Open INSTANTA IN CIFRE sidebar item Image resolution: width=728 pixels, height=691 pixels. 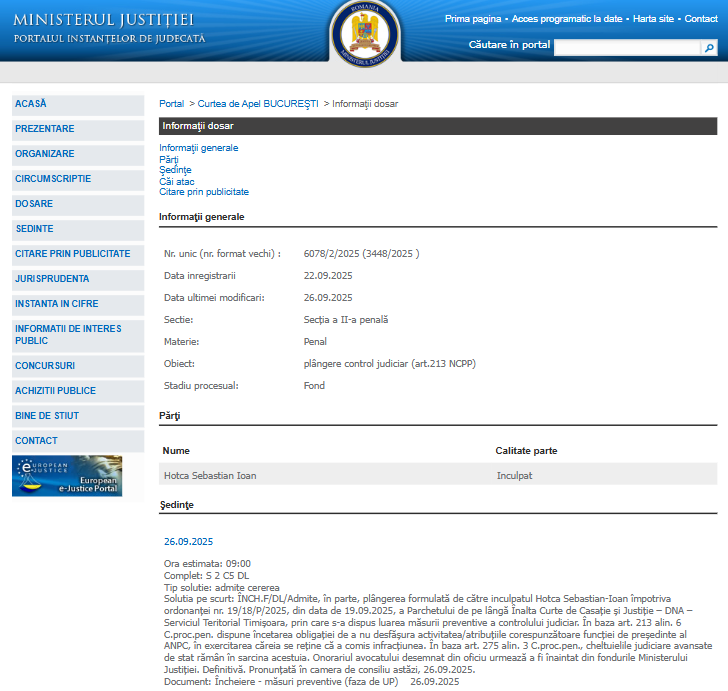[x=78, y=305]
